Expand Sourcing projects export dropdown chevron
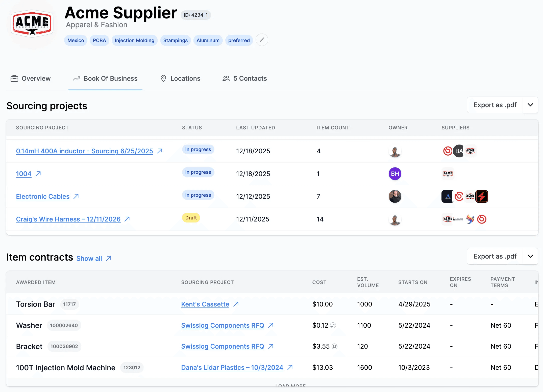This screenshot has width=543, height=392. tap(530, 105)
